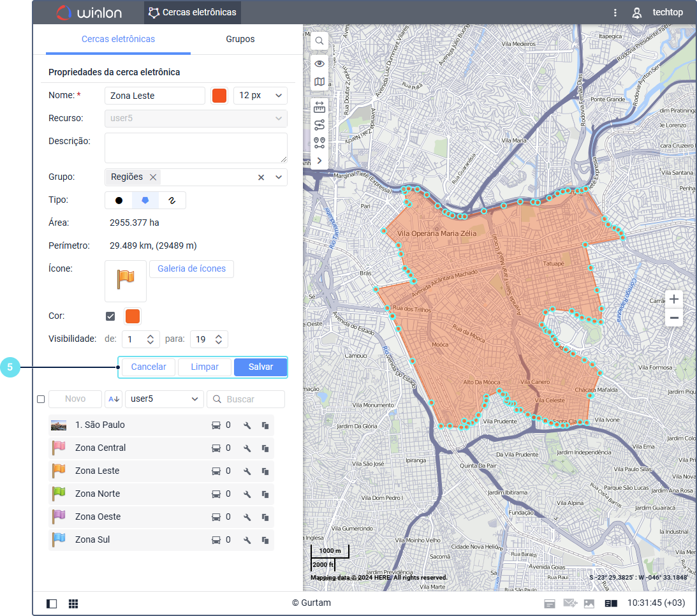
Task: Open the Cercas eletrônicas top menu
Action: (192, 12)
